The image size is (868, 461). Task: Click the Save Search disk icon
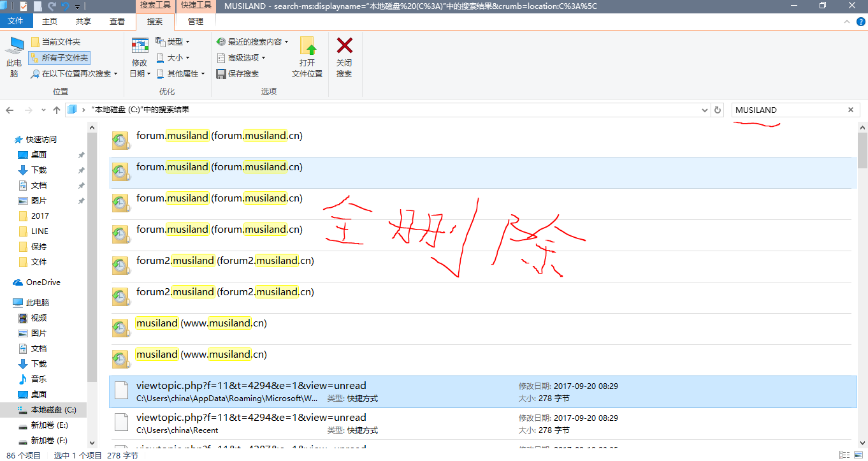tap(221, 74)
